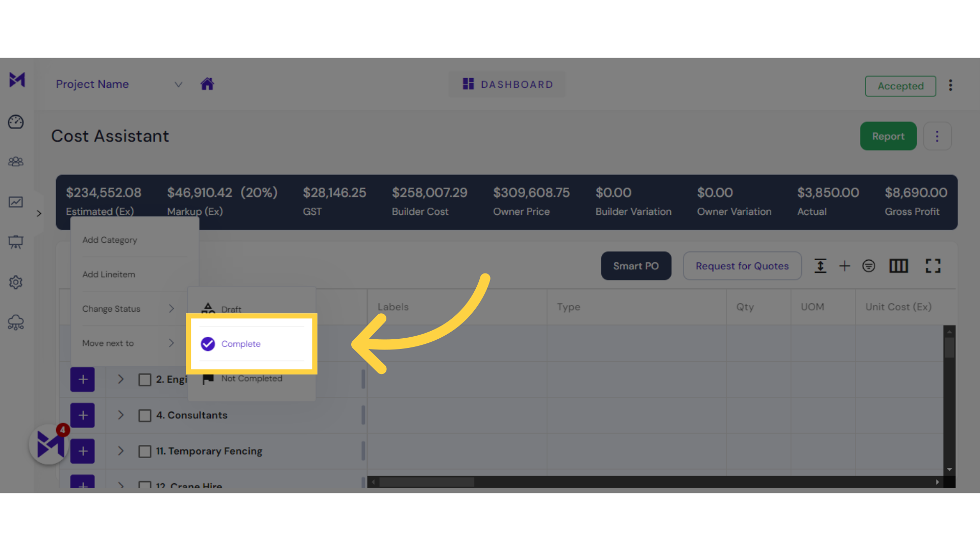The image size is (980, 551).
Task: Expand the 2. Engi category row
Action: [x=120, y=379]
